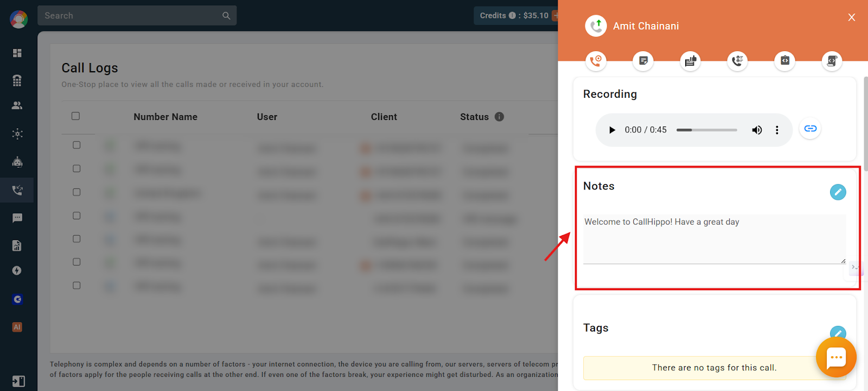The width and height of the screenshot is (868, 391).
Task: Click the Tags section heading
Action: click(596, 327)
